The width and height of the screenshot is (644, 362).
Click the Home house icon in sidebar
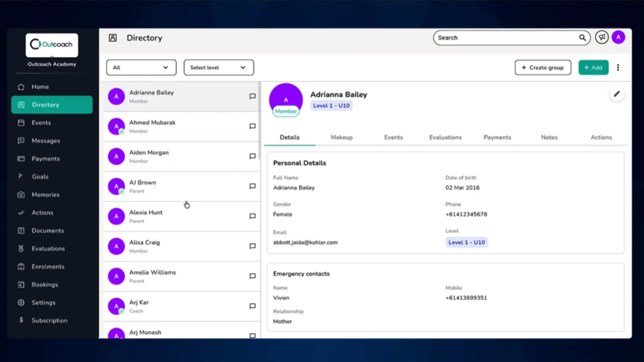point(21,87)
